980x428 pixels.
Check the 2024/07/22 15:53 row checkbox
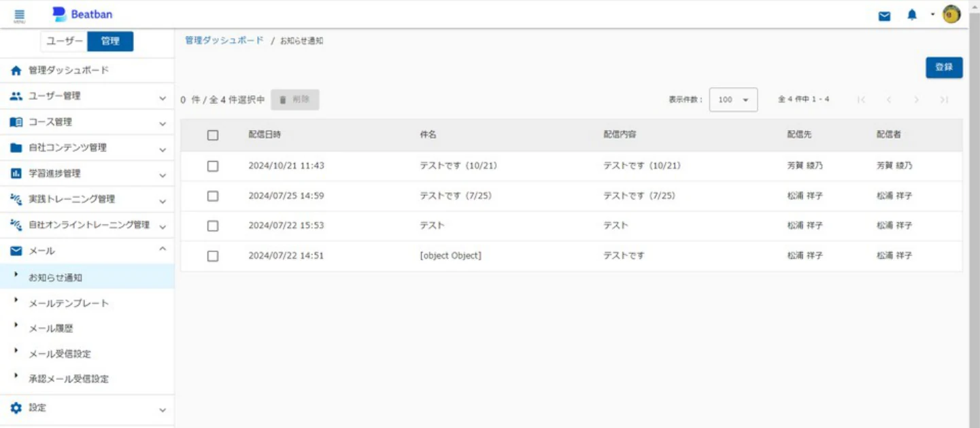(213, 226)
